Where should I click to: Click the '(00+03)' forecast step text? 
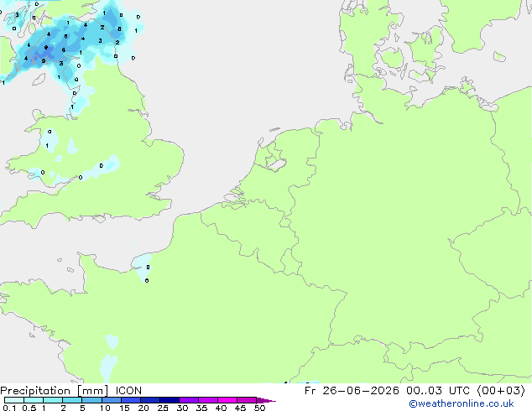pos(501,391)
